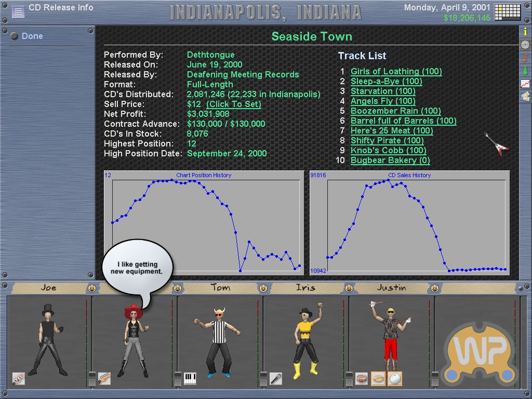Toggle Justin's cymbal drum icon
The width and height of the screenshot is (532, 399).
(378, 378)
